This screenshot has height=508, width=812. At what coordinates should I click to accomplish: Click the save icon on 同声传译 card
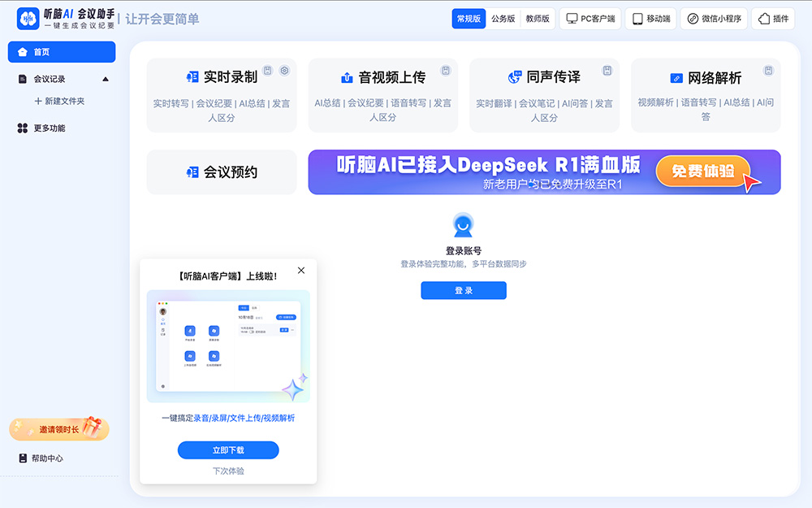pos(607,71)
